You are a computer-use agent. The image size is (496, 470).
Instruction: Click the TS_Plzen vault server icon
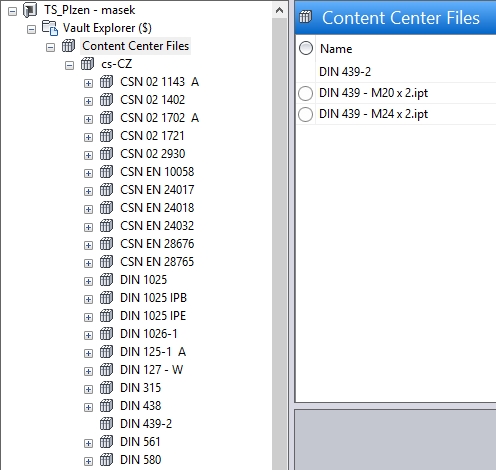pyautogui.click(x=30, y=10)
